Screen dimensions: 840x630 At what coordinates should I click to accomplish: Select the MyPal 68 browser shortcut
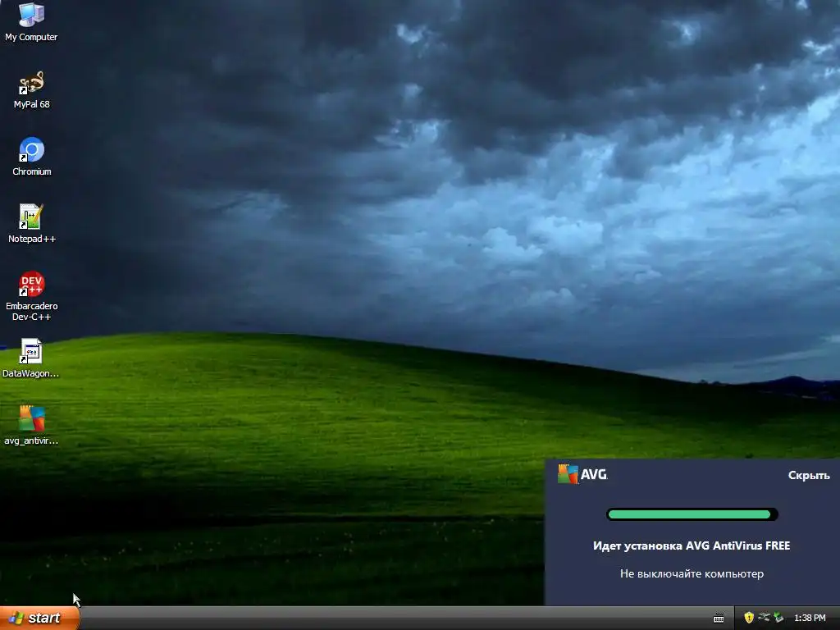click(31, 89)
